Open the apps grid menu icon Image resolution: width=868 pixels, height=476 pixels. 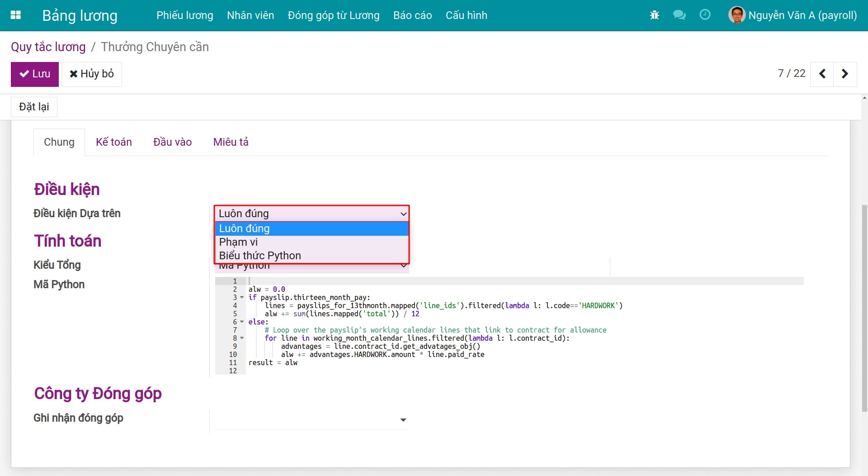[16, 15]
